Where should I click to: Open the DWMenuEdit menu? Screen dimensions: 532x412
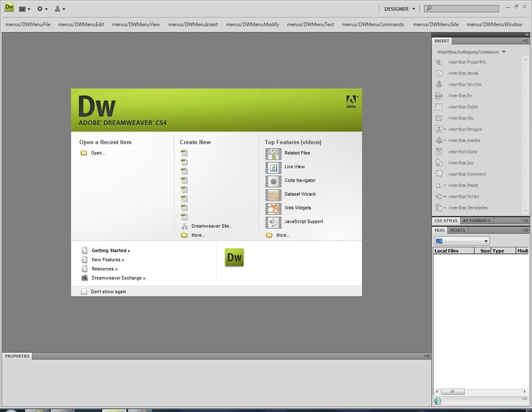click(x=81, y=24)
